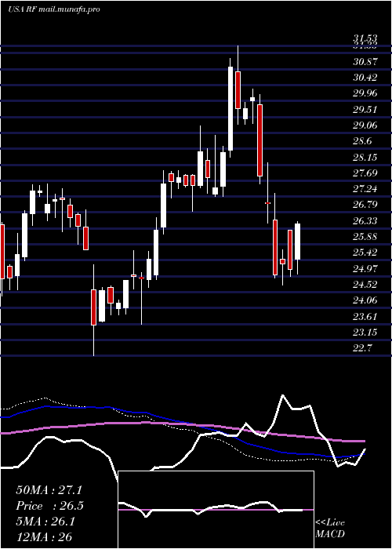Click the 27.69 price axis label
Screen dimensions: 392x549
pos(365,173)
